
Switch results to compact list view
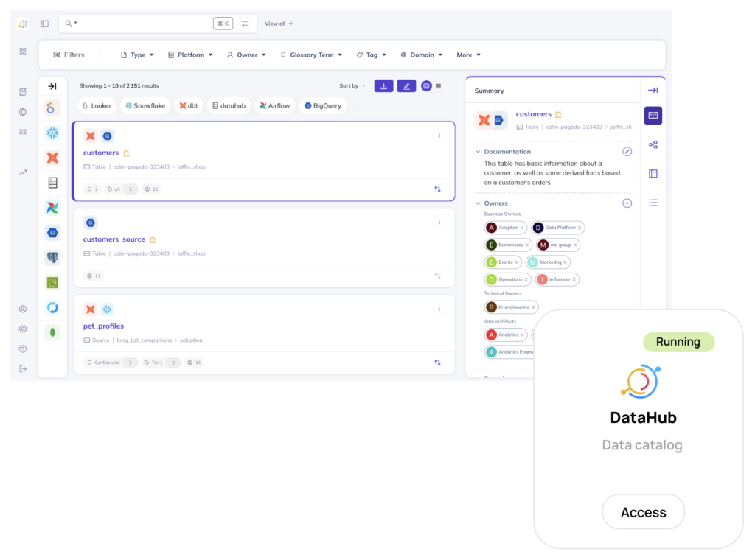(x=438, y=86)
